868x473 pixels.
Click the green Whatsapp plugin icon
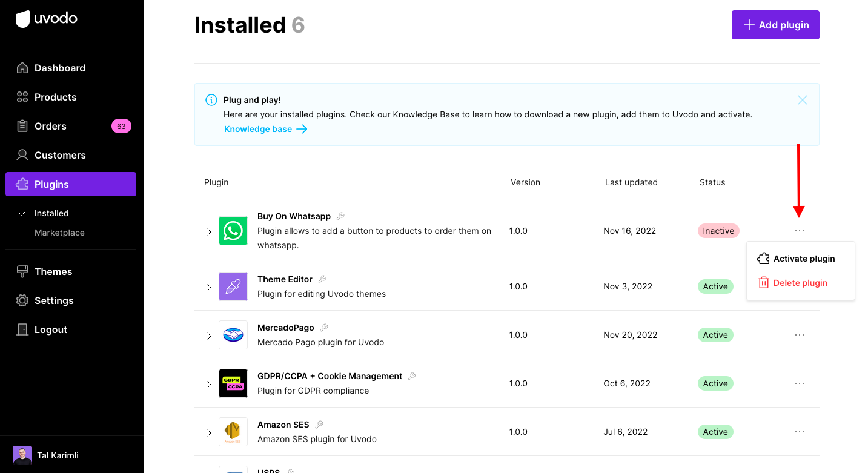(x=233, y=231)
